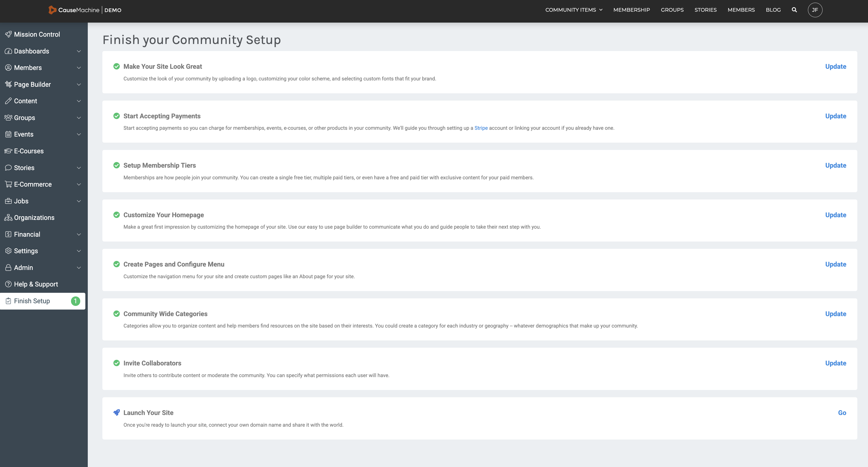This screenshot has height=467, width=868.
Task: Click green checkmark beside Setup Membership Tiers
Action: pyautogui.click(x=116, y=165)
